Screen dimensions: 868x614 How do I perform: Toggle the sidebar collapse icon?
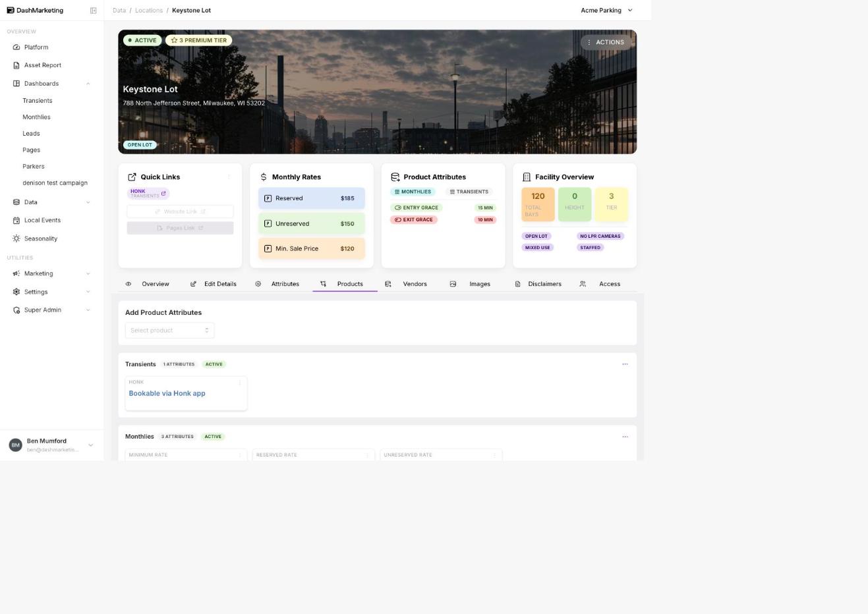(x=93, y=11)
